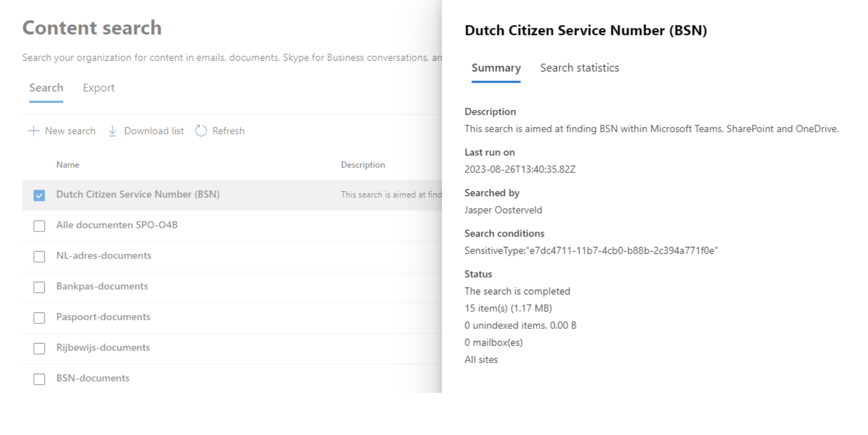Click the panel description about finding BSN
868x435 pixels.
click(x=651, y=128)
